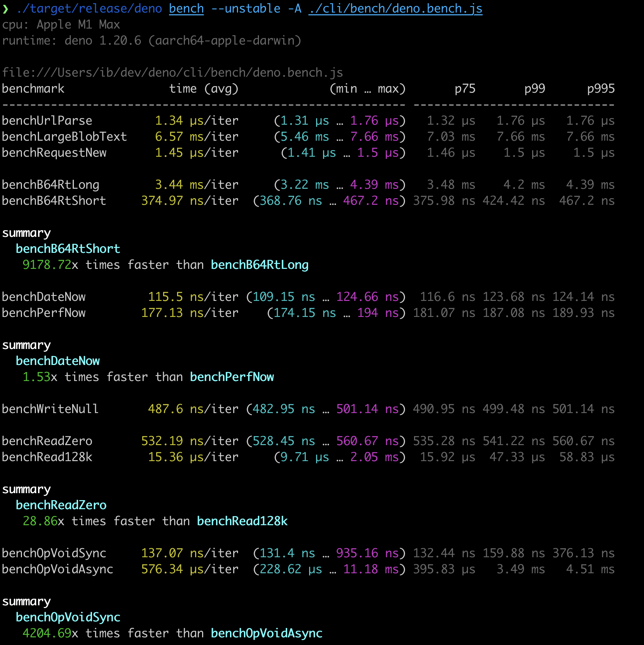
Task: Click the benchOpVoidAsync benchmark name
Action: tap(57, 569)
